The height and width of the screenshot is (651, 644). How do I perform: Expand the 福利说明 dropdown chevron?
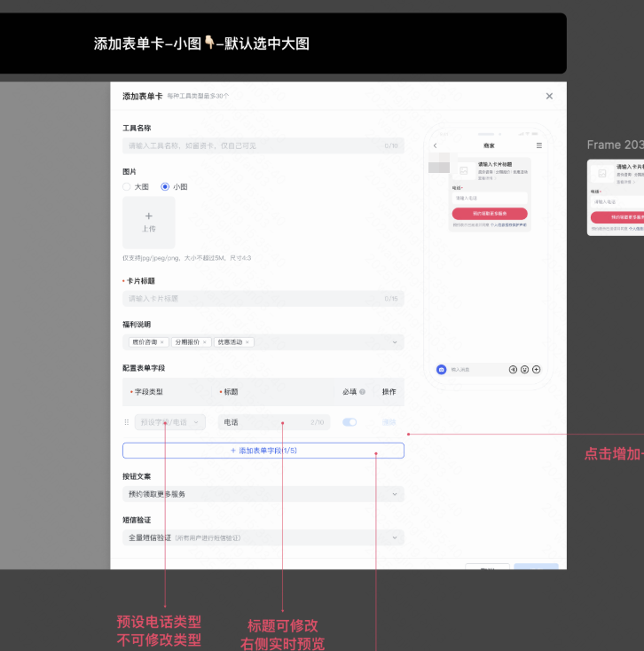395,342
